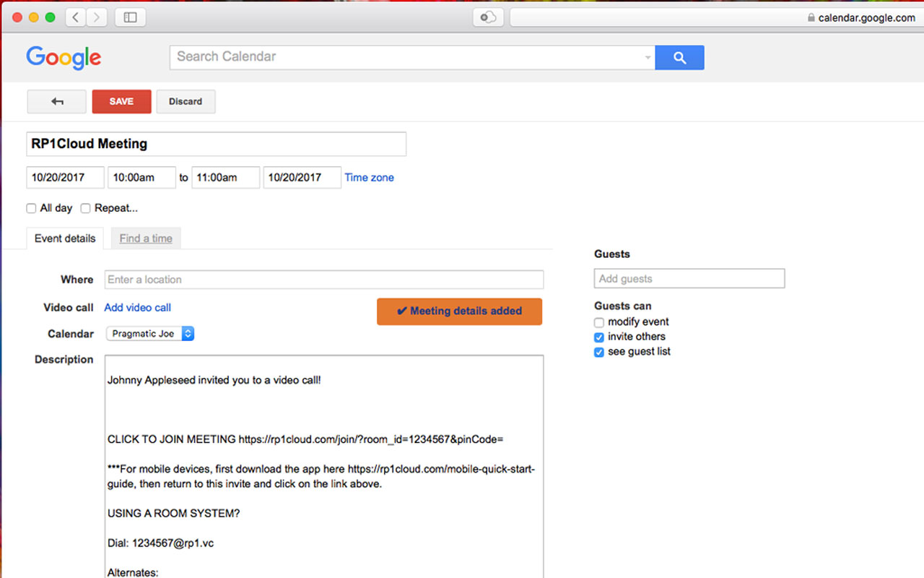Select the Event details tab
The image size is (924, 578).
coord(65,238)
